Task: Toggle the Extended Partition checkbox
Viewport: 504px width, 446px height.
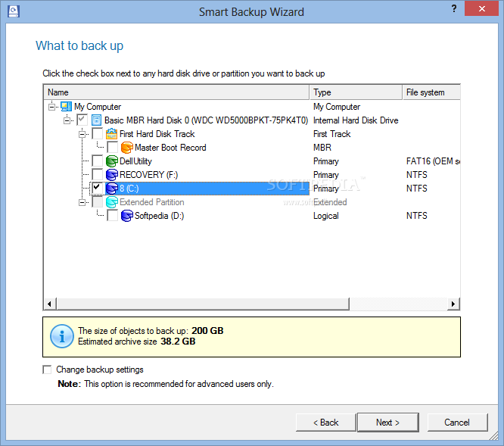Action: [x=97, y=202]
